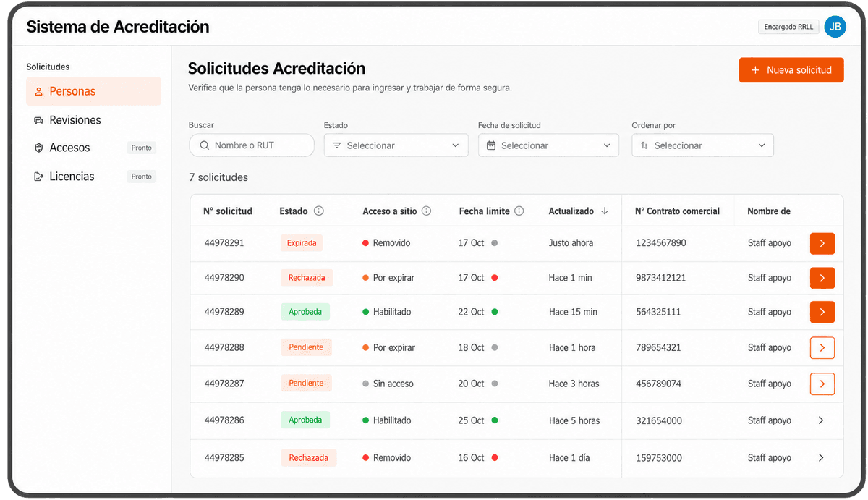Click the sort icon in Ordenar por dropdown
The image size is (868, 500).
click(x=644, y=145)
